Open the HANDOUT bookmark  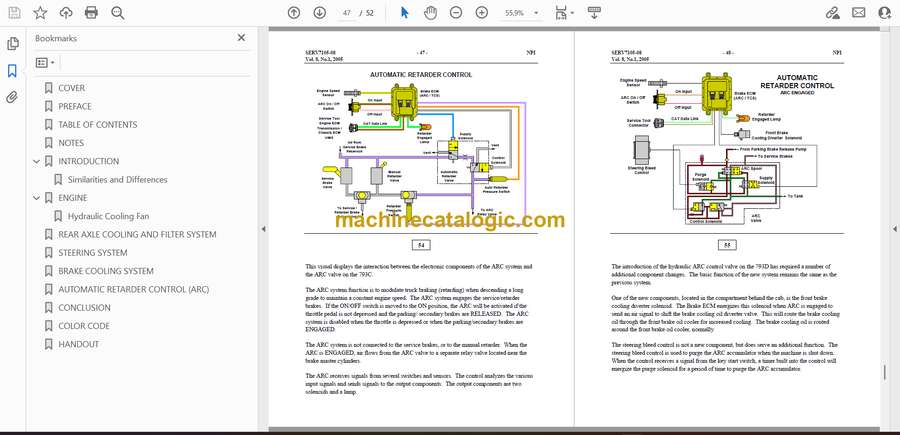coord(79,344)
